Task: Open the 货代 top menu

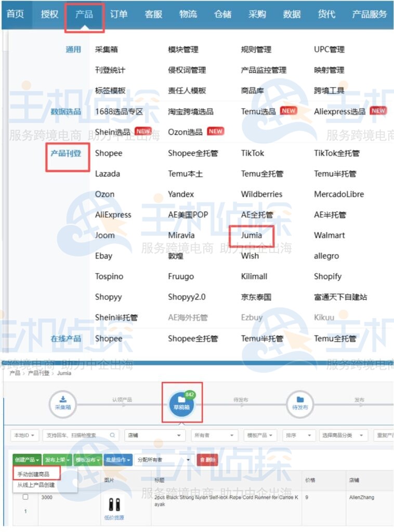Action: 326,14
